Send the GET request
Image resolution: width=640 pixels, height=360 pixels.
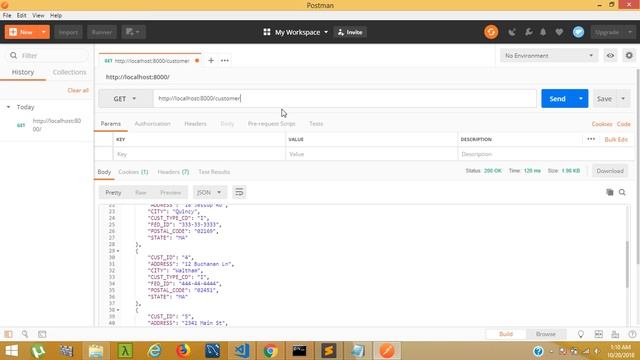(557, 98)
